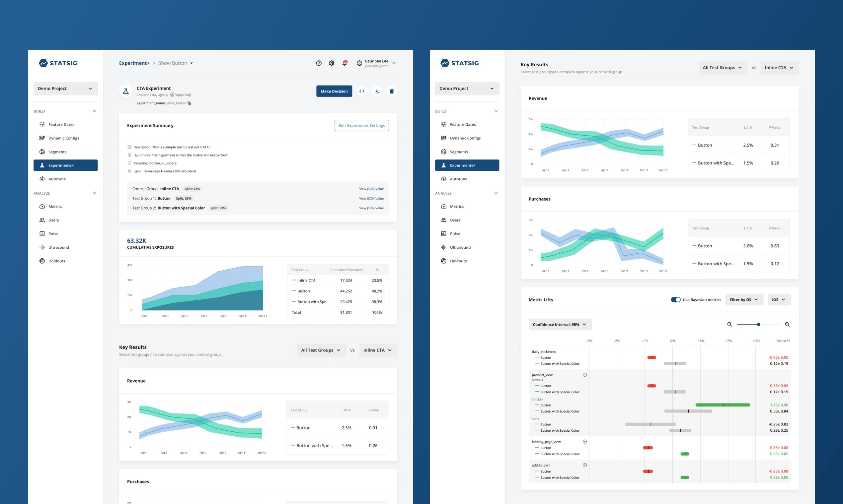The width and height of the screenshot is (843, 504).
Task: Open Holdouts in the left panel sidebar
Action: point(66,261)
